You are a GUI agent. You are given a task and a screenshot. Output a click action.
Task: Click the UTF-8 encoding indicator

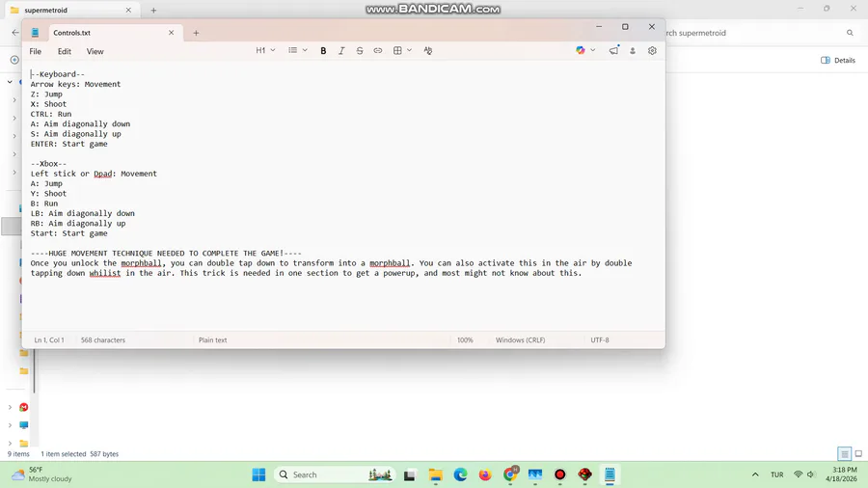pyautogui.click(x=600, y=340)
